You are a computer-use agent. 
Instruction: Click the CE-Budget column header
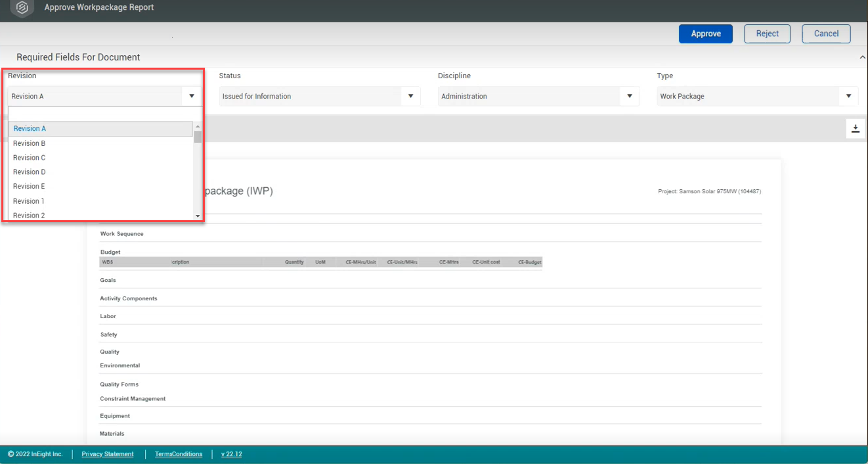pos(530,262)
